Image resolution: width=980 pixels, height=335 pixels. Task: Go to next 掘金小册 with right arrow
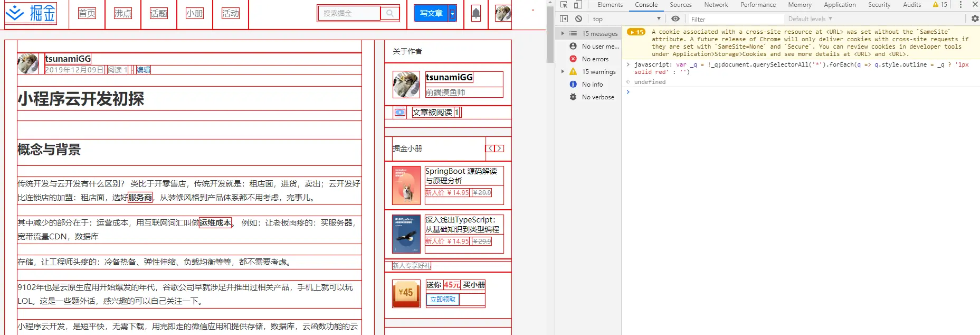[x=499, y=148]
